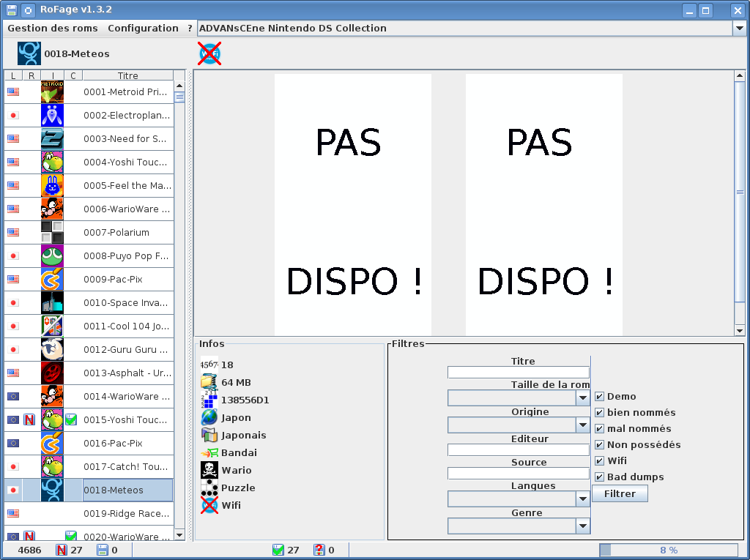Click the red N icon on row 0015

(29, 420)
